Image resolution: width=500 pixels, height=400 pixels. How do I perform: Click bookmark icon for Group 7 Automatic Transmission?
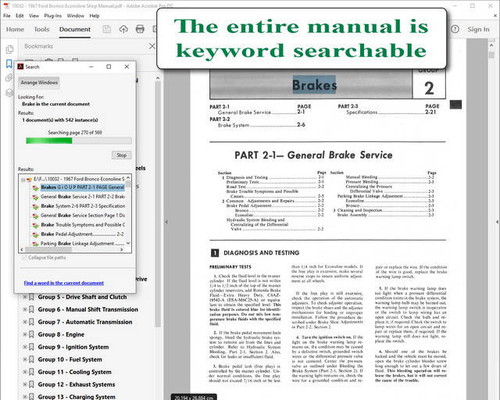pos(32,322)
